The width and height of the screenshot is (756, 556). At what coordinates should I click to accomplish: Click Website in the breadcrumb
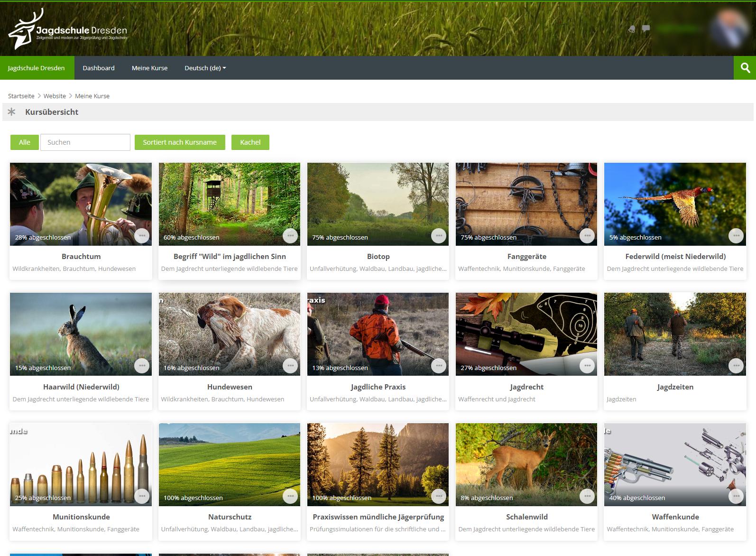coord(55,96)
